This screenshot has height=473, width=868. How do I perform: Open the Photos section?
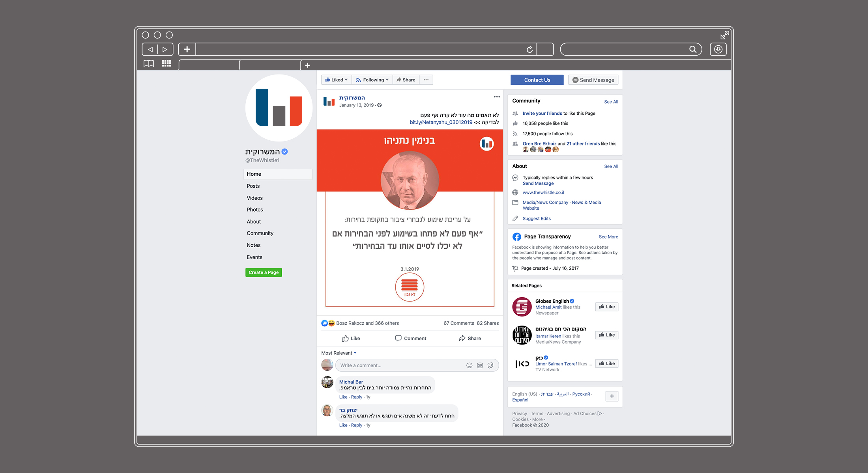click(x=255, y=210)
